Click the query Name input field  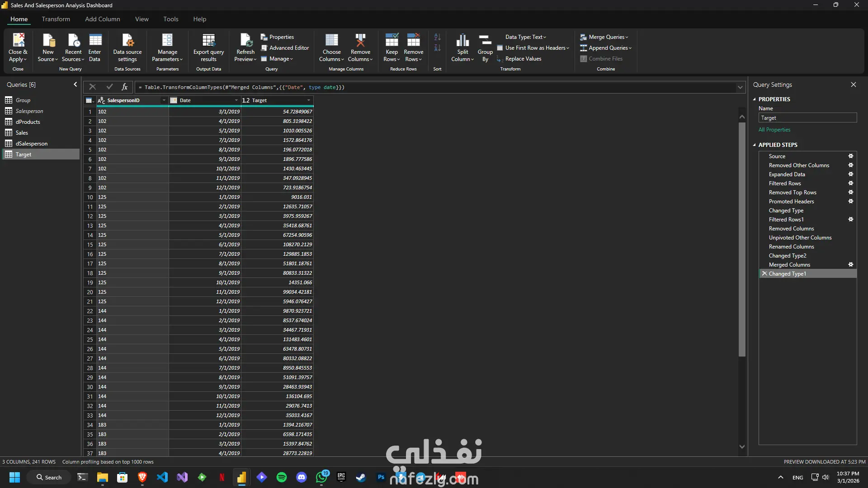pos(807,118)
